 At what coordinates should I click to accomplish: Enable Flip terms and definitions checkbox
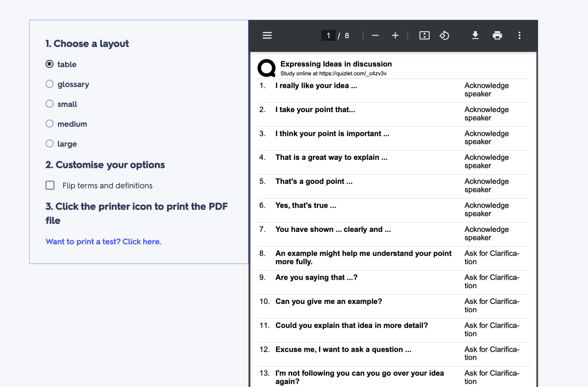(50, 185)
